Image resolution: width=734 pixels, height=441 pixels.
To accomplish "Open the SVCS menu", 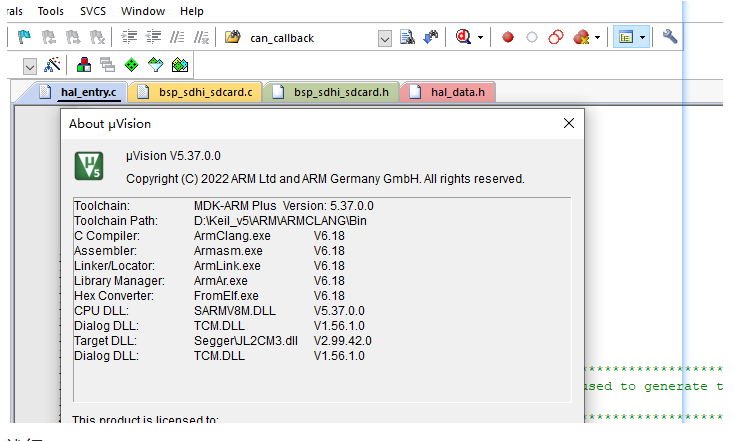I will coord(93,11).
